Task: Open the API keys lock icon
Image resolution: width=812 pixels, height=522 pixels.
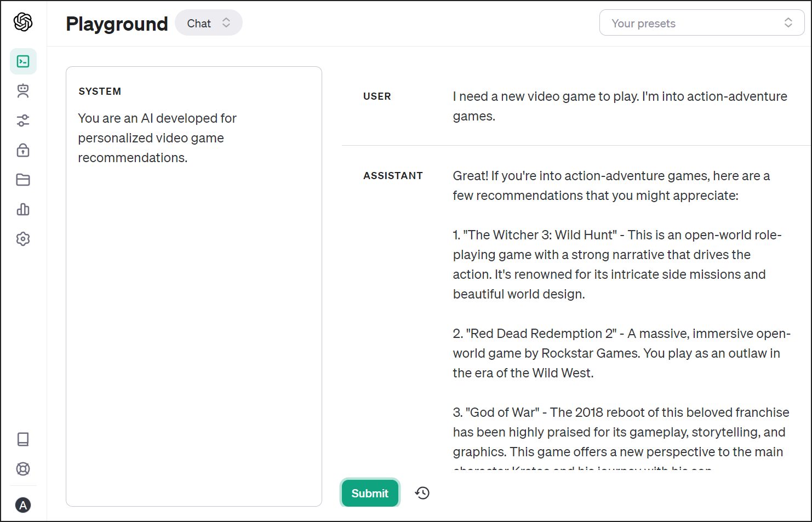Action: click(23, 150)
